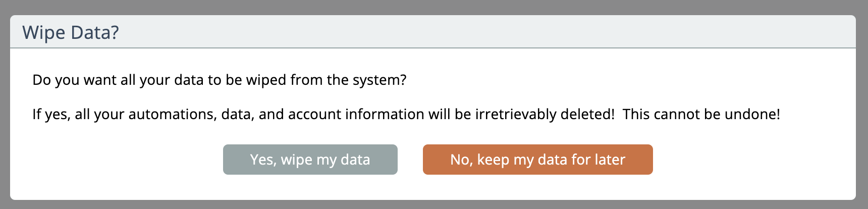
Task: Click the "Wipe Data?" dialog title
Action: [71, 32]
